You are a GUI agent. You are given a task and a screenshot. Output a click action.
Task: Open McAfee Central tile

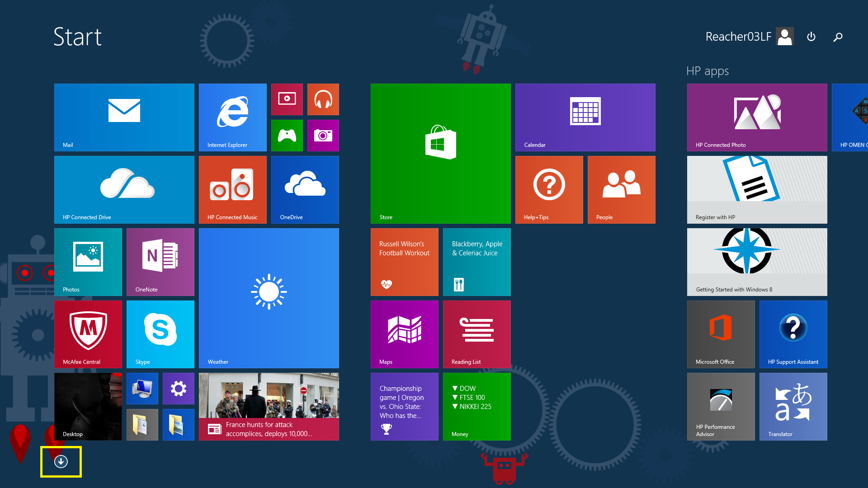(88, 334)
